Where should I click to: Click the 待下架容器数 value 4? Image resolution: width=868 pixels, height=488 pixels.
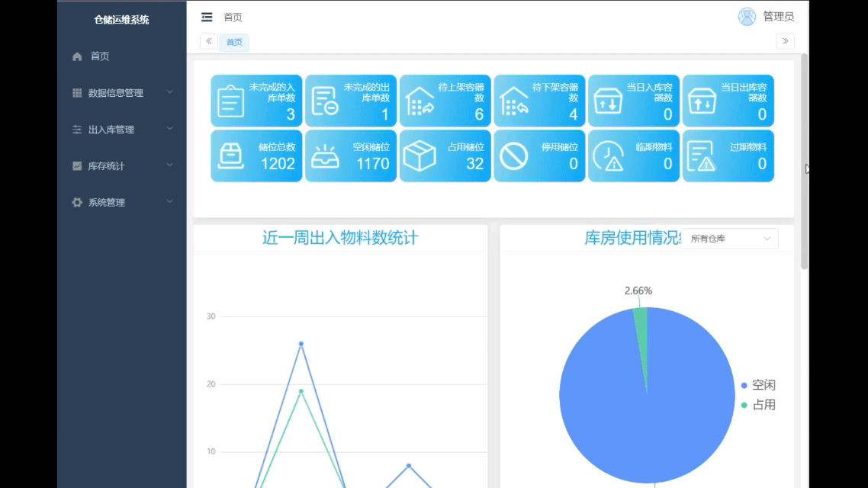tap(574, 114)
